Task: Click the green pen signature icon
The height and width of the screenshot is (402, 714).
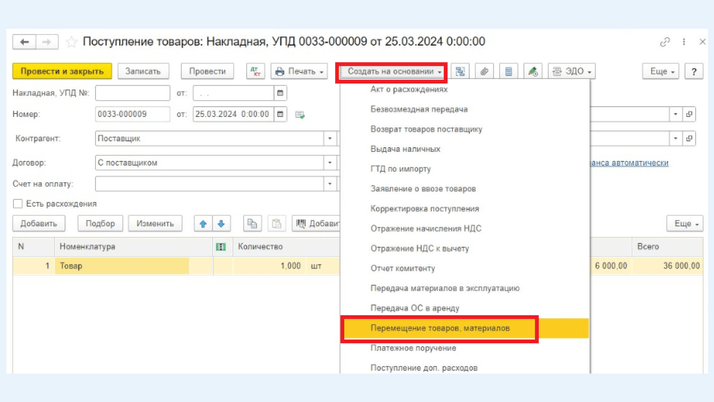Action: 533,71
